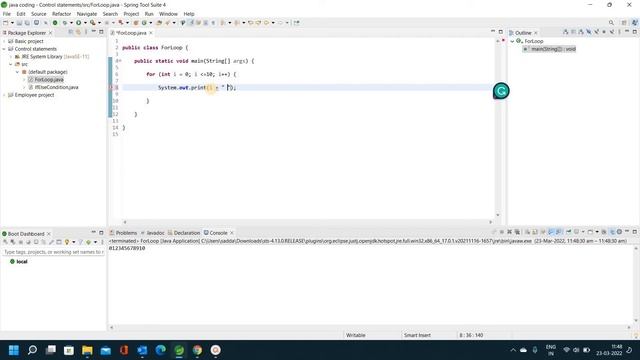Screen dimensions: 640x360
Task: Open the Refactor menu
Action: pyautogui.click(x=62, y=14)
